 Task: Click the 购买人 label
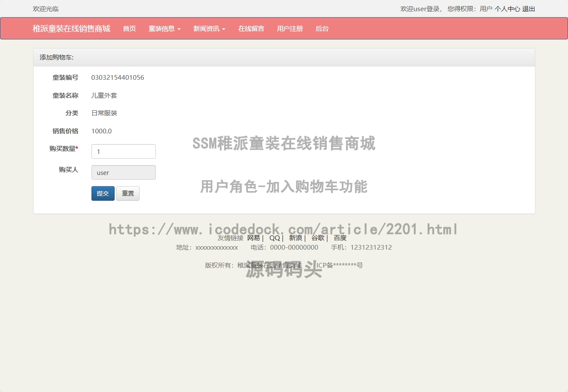(x=69, y=170)
